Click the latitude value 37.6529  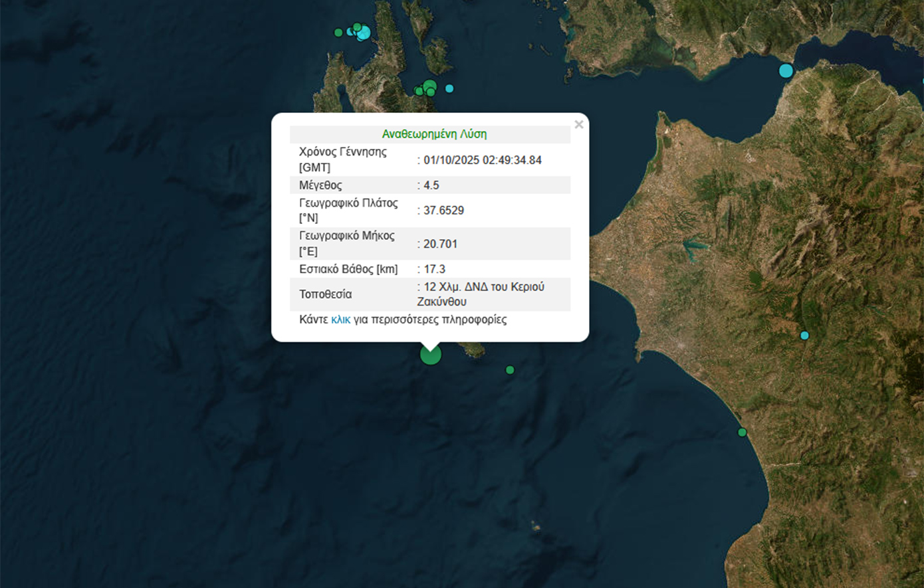click(443, 211)
